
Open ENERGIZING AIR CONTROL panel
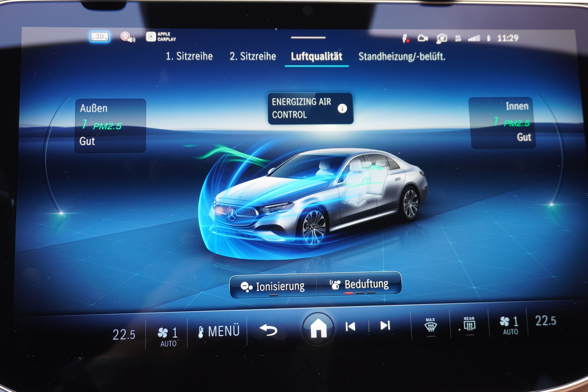[x=310, y=108]
